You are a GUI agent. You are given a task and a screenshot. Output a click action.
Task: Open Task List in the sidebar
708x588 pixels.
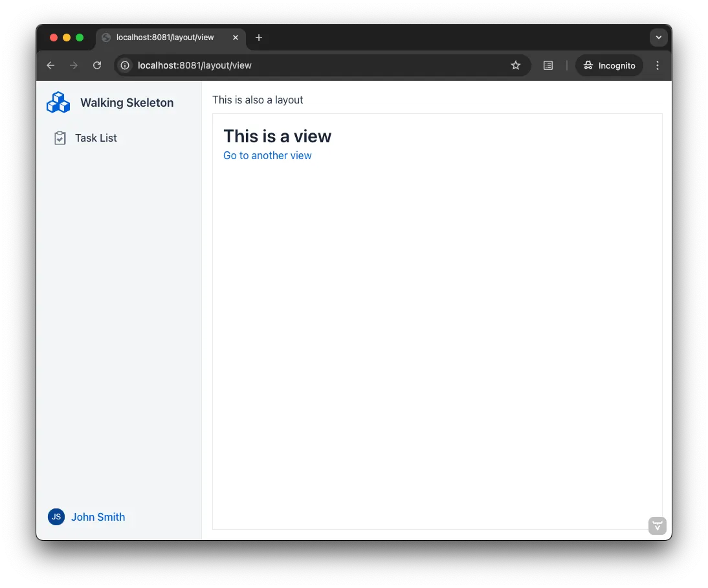pyautogui.click(x=96, y=138)
